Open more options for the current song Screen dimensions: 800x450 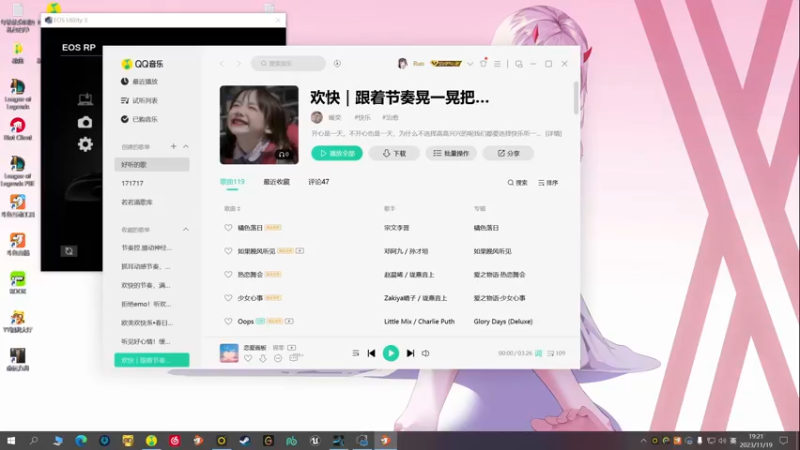tap(278, 359)
